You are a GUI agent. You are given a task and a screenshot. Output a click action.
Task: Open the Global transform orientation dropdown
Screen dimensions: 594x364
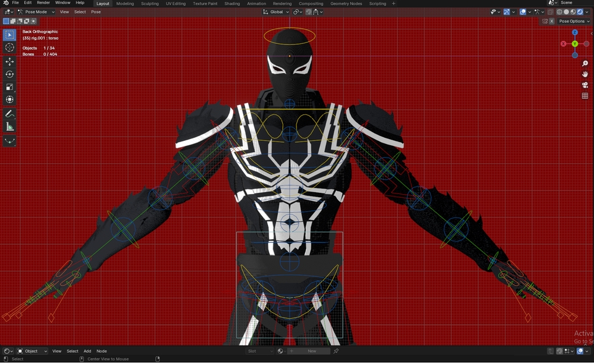point(275,12)
